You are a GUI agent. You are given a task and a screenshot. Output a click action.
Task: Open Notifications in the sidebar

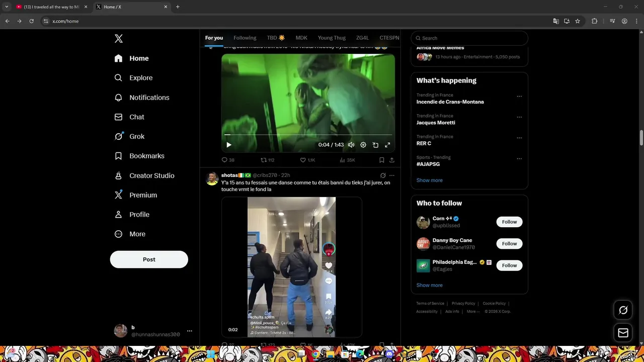coord(142,98)
